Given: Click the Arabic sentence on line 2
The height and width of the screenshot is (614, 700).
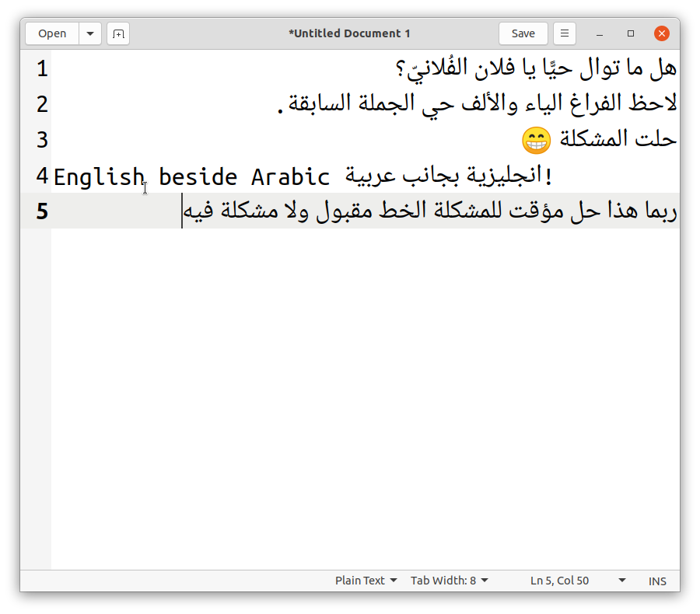Looking at the screenshot, I should click(477, 104).
